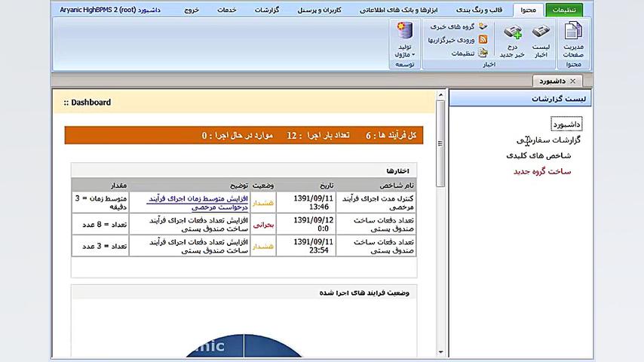Open the گزارشات menu tab
Viewport: 644px width, 362px height.
pos(266,10)
